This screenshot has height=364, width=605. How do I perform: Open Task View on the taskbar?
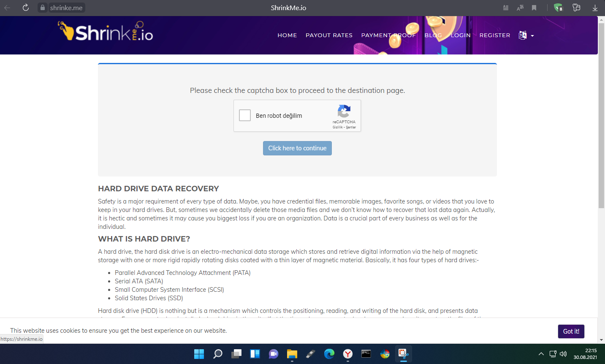236,354
